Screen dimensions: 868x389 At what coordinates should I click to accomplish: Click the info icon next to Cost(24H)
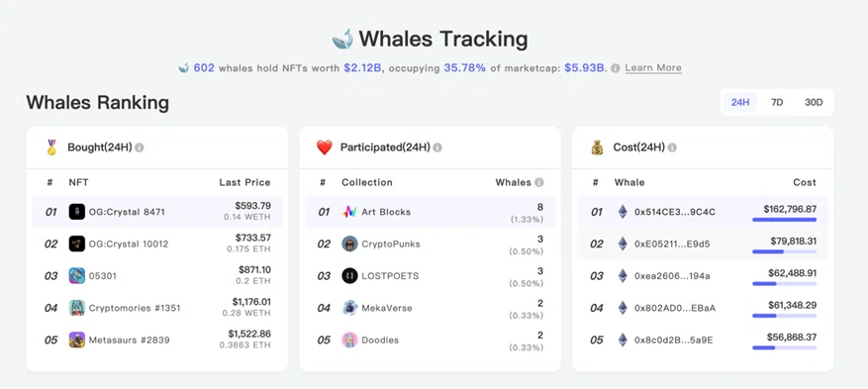(x=672, y=147)
